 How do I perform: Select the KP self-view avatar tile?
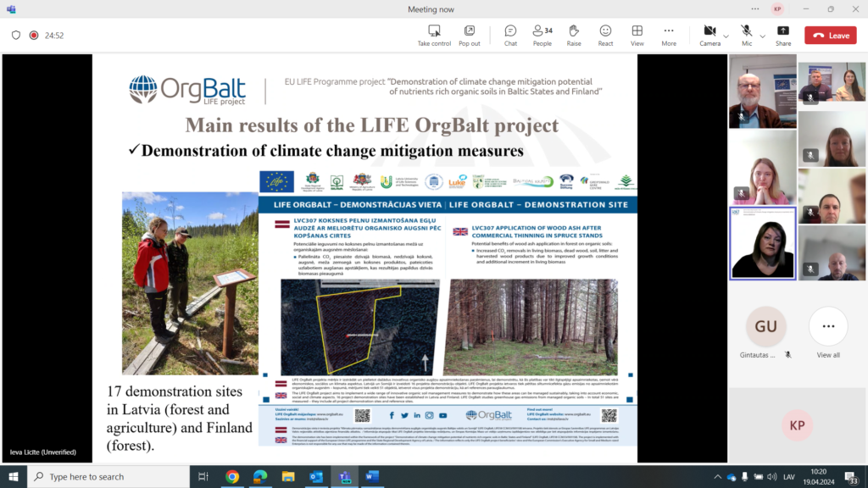click(797, 425)
